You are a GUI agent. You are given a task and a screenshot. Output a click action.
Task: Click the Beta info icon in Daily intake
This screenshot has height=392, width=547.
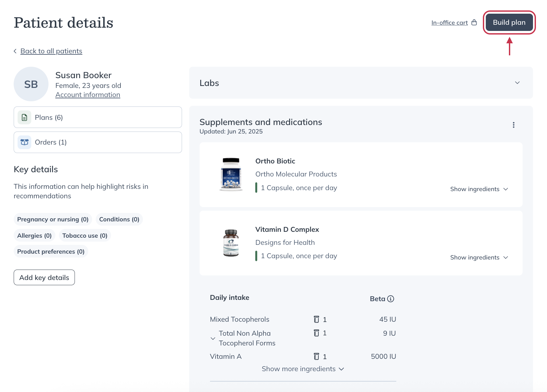pyautogui.click(x=391, y=299)
